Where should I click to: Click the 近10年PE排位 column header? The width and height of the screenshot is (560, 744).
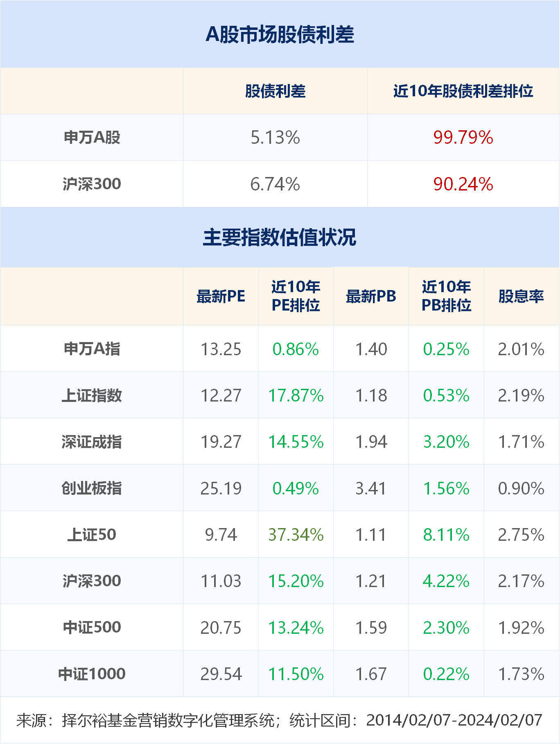pos(296,296)
